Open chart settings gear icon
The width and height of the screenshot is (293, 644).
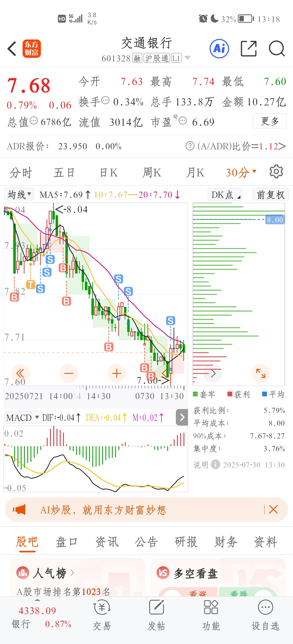click(276, 172)
